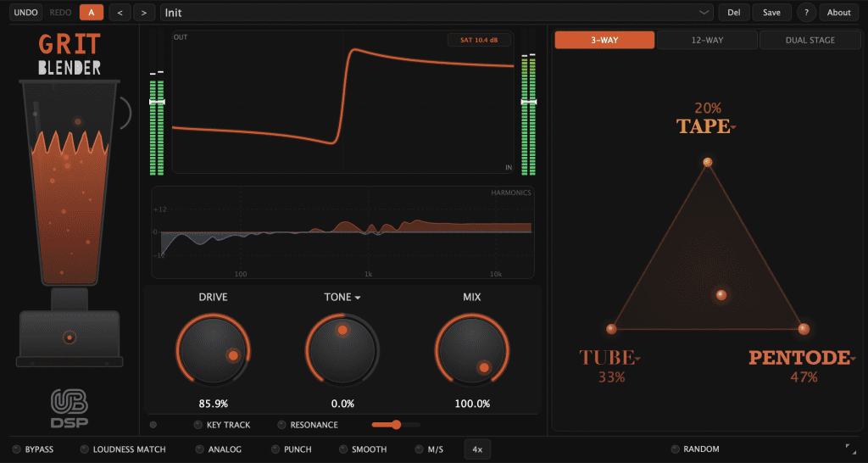The width and height of the screenshot is (868, 463).
Task: Click the Pentode vertex node on triangle
Action: [804, 329]
